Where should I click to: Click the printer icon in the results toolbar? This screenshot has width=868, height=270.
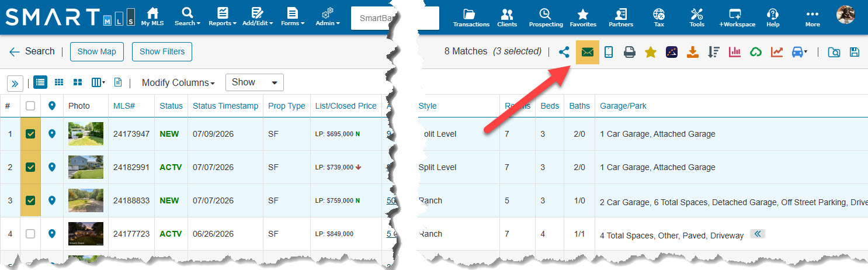pyautogui.click(x=630, y=52)
